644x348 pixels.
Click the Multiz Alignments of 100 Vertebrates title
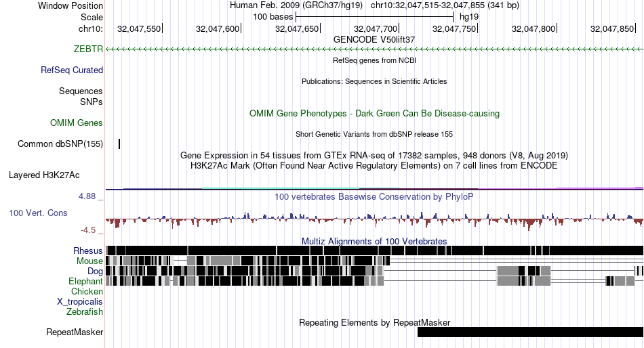pyautogui.click(x=374, y=241)
